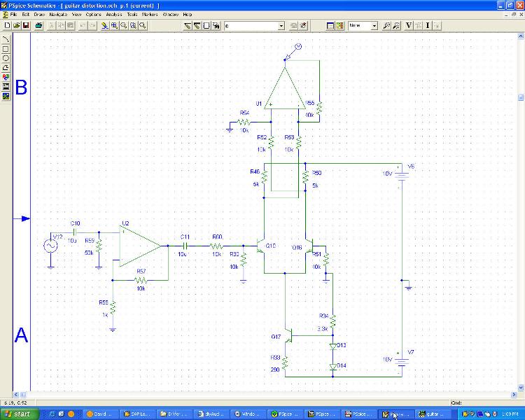Open the Edit menu
Screen dimensions: 525x420
point(26,15)
